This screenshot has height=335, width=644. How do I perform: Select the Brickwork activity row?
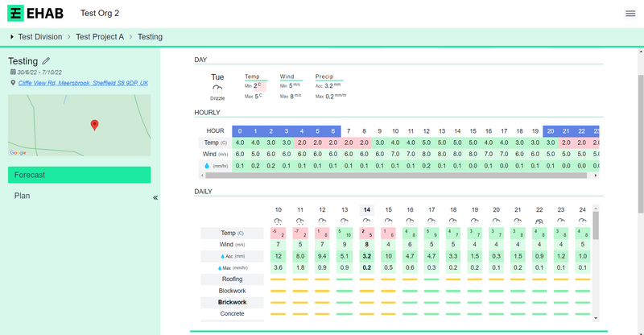(232, 302)
